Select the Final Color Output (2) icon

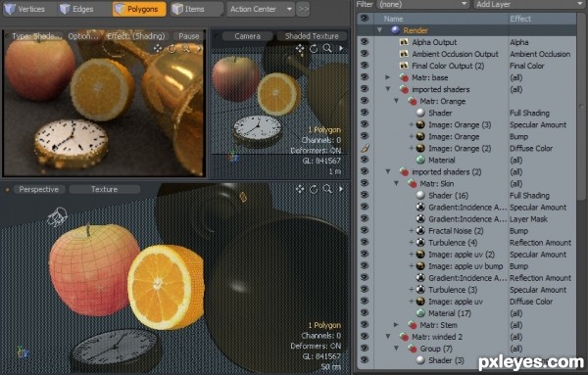tap(404, 66)
